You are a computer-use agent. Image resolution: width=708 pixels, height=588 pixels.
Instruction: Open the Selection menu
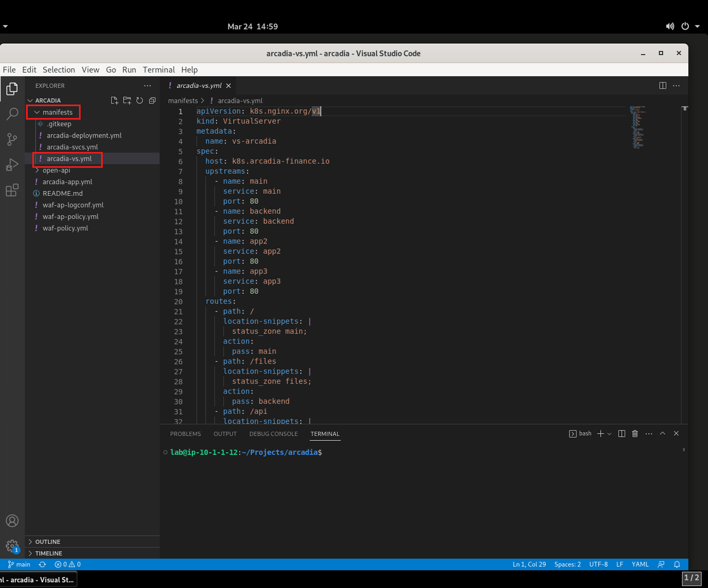[x=59, y=70]
